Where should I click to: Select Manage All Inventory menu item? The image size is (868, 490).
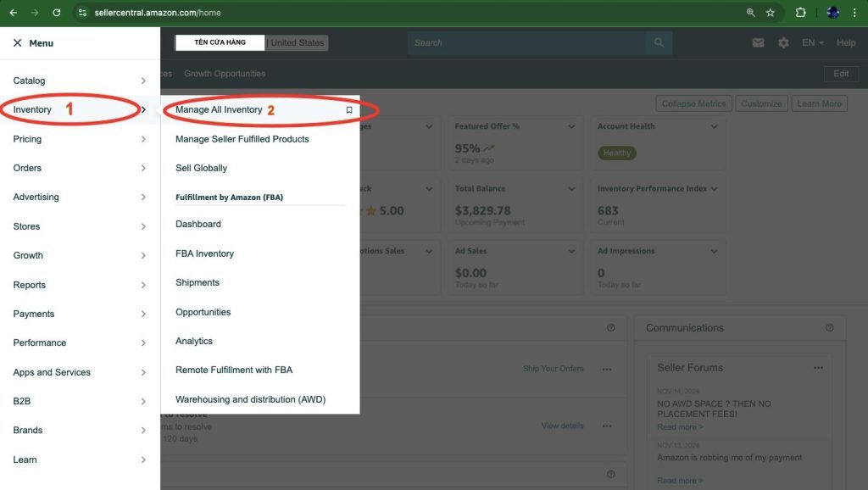[219, 110]
